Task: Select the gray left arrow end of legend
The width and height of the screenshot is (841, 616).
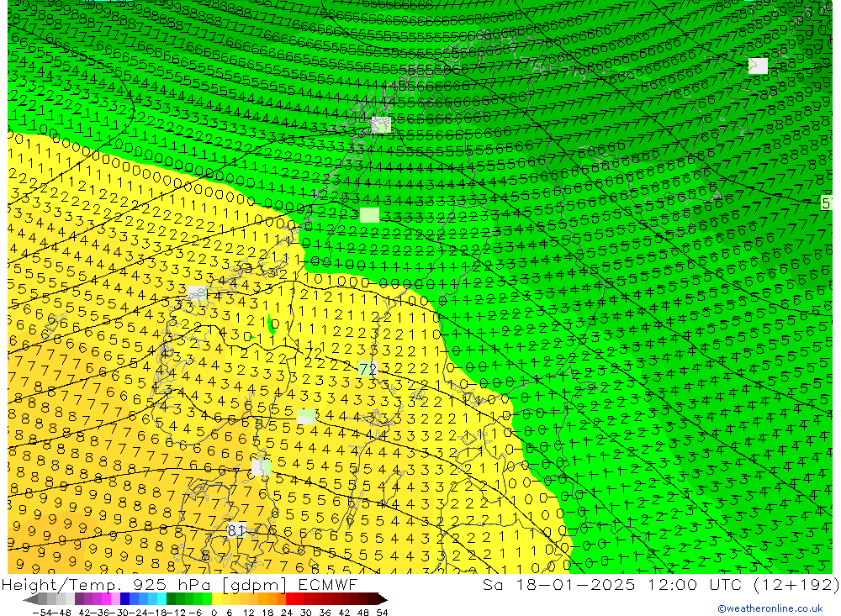Action: click(30, 599)
